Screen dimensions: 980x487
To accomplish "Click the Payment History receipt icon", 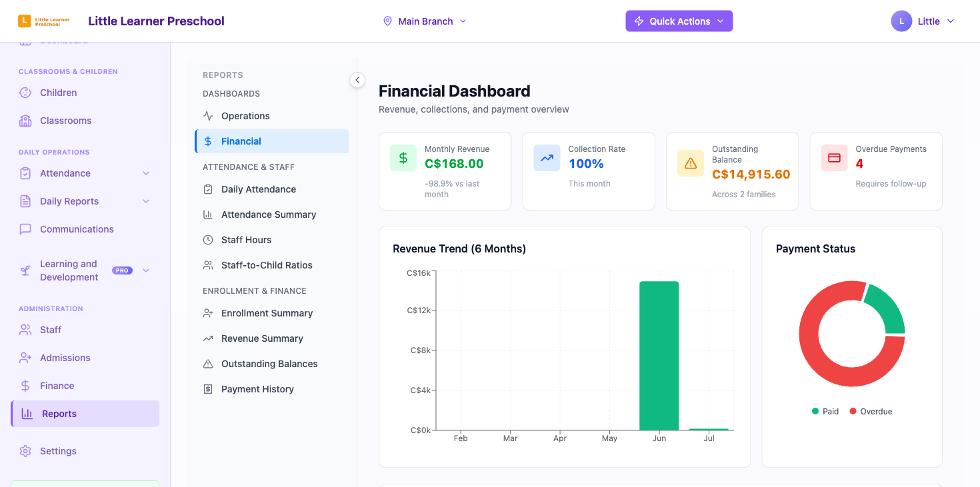I will tap(208, 389).
